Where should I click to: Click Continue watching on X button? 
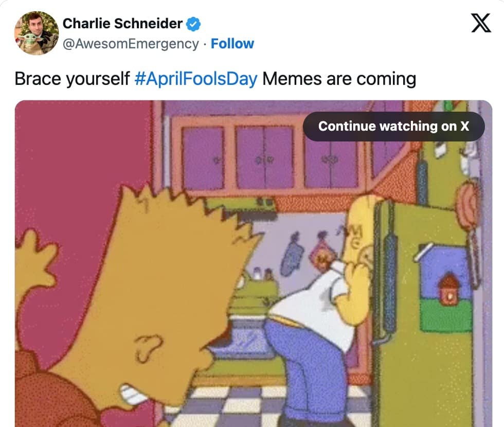click(x=393, y=127)
